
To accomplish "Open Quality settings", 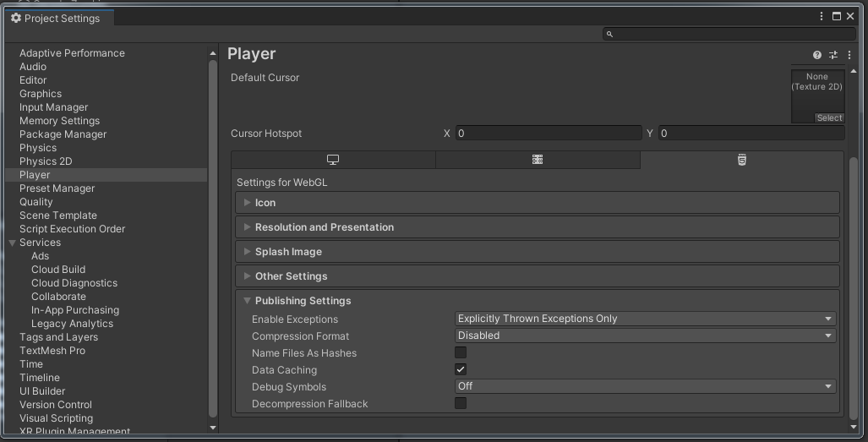I will point(36,202).
